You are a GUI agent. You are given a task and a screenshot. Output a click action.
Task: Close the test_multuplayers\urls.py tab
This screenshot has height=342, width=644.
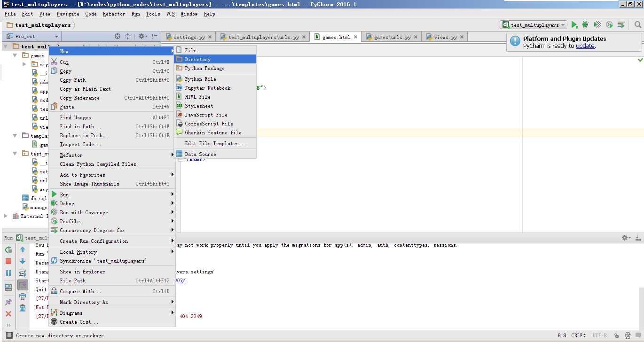point(304,37)
